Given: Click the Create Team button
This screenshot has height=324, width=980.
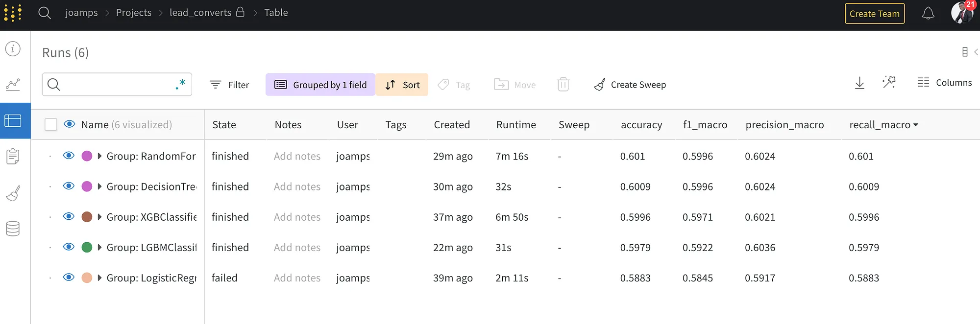Looking at the screenshot, I should (875, 14).
